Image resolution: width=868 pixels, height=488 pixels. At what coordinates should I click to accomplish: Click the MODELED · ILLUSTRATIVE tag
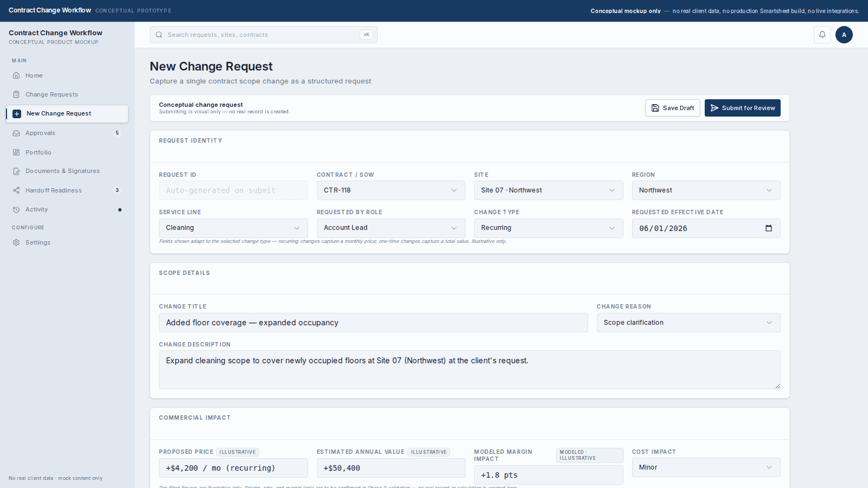[x=590, y=455]
